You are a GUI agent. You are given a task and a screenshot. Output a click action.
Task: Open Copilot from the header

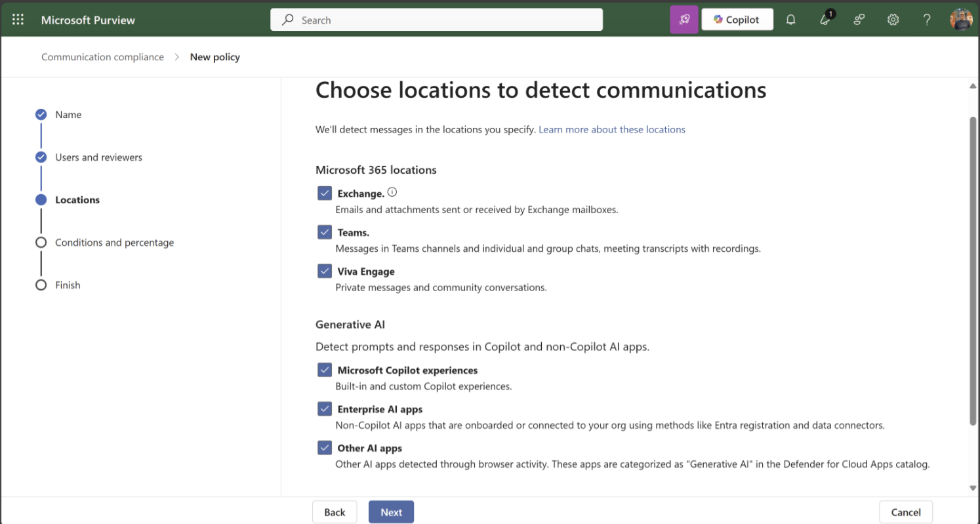coord(737,20)
